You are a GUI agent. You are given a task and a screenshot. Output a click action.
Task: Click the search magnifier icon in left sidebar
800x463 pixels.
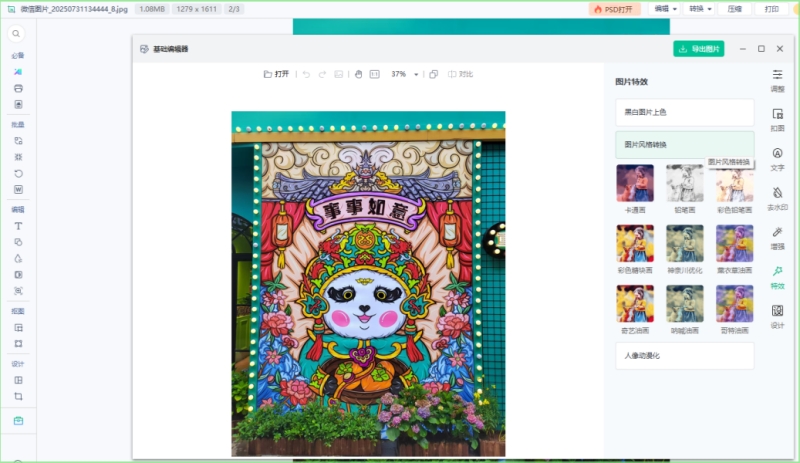pyautogui.click(x=16, y=34)
